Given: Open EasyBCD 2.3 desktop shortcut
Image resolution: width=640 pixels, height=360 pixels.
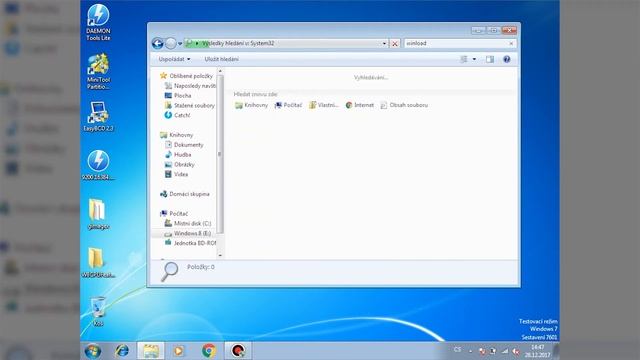Looking at the screenshot, I should (x=98, y=117).
